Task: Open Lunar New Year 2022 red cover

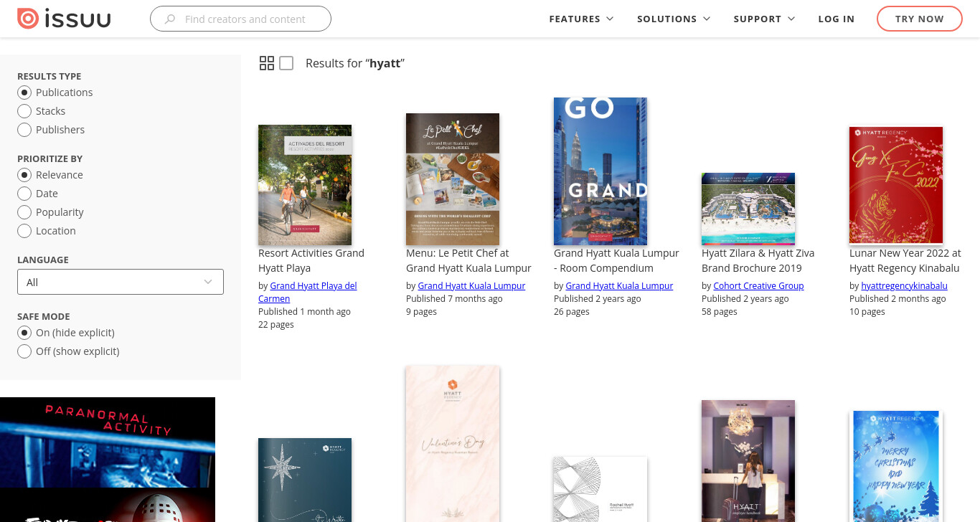Action: coord(896,185)
